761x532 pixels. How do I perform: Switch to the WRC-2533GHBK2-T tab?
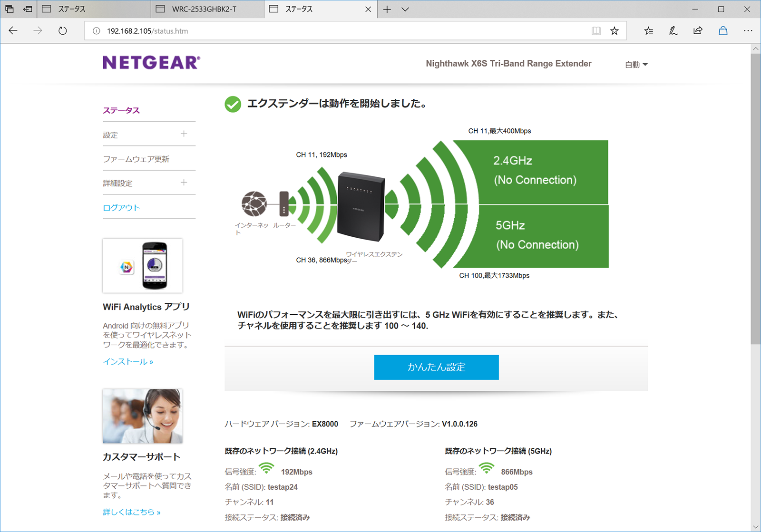205,10
